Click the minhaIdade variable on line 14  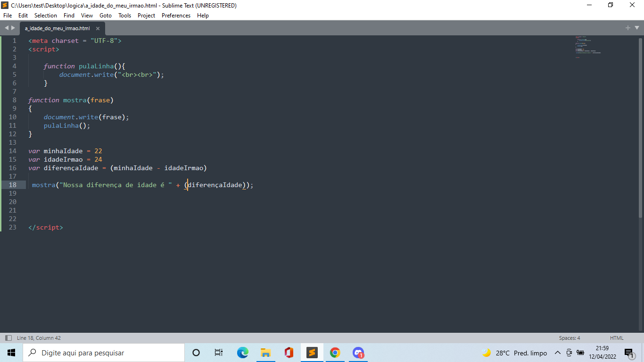coord(63,151)
